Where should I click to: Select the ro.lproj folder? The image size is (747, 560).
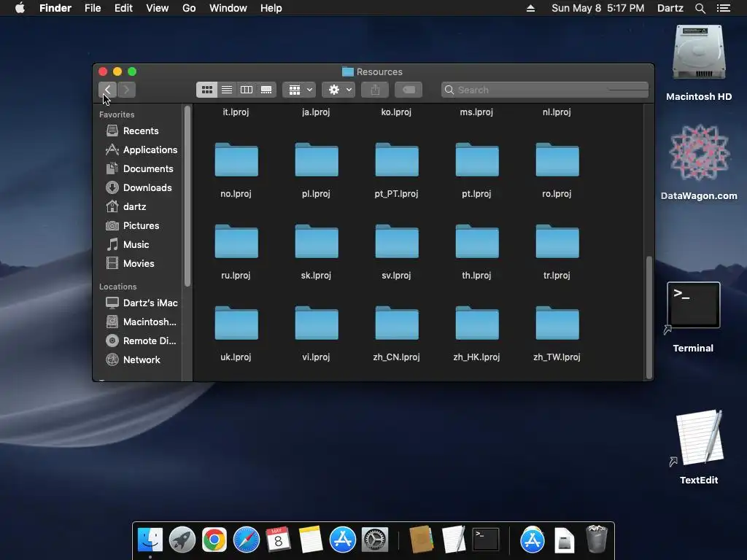[x=557, y=160]
